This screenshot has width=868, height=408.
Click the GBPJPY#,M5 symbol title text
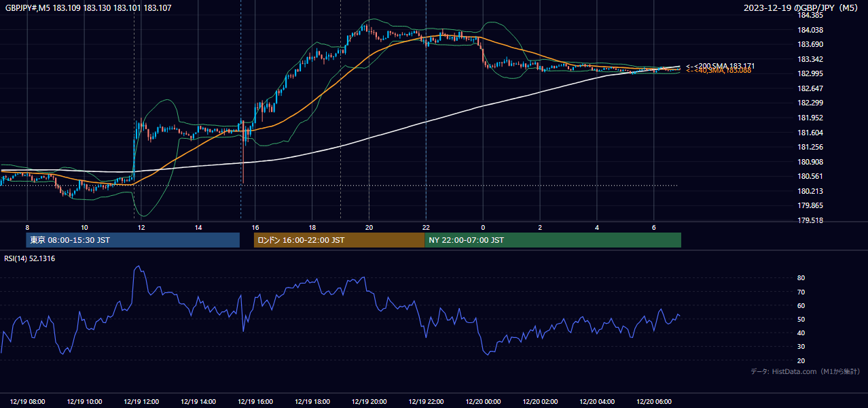tap(88, 8)
